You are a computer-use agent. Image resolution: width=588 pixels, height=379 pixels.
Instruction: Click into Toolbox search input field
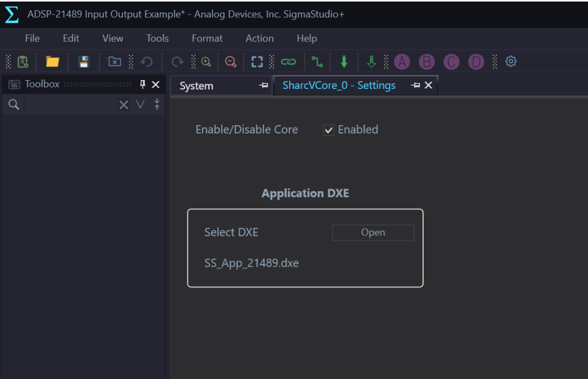70,104
